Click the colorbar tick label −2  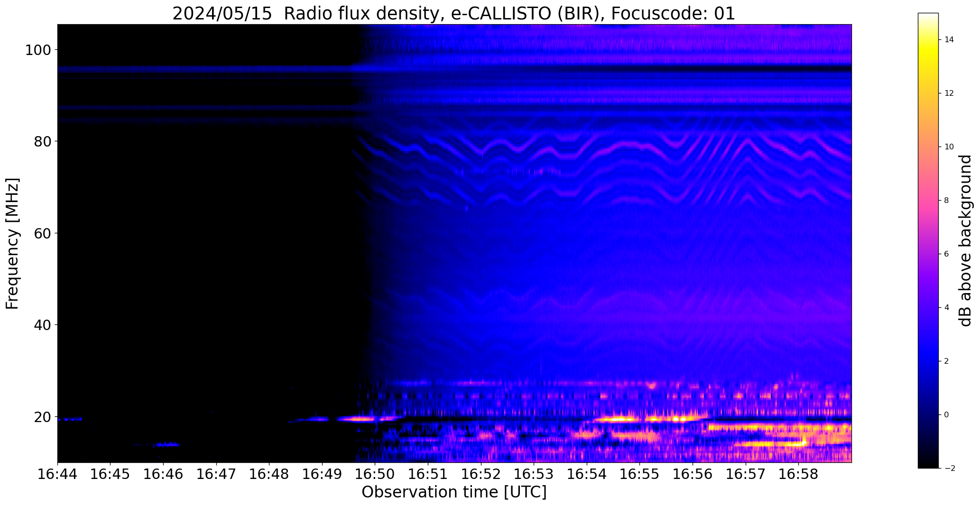coord(949,468)
